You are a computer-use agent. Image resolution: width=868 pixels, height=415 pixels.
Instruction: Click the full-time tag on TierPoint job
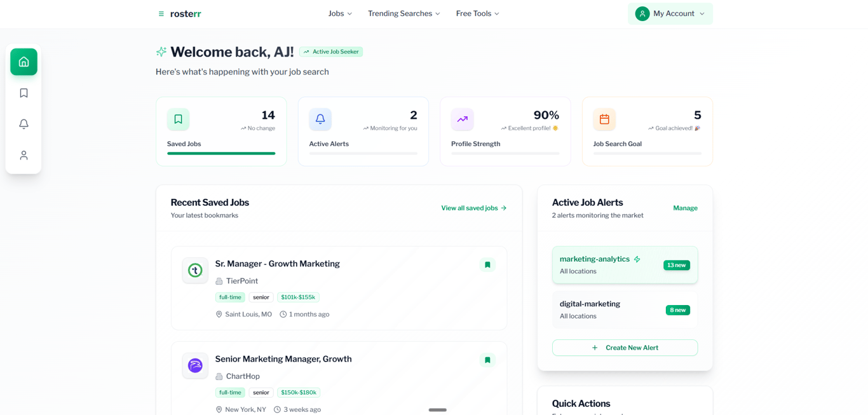(x=230, y=297)
